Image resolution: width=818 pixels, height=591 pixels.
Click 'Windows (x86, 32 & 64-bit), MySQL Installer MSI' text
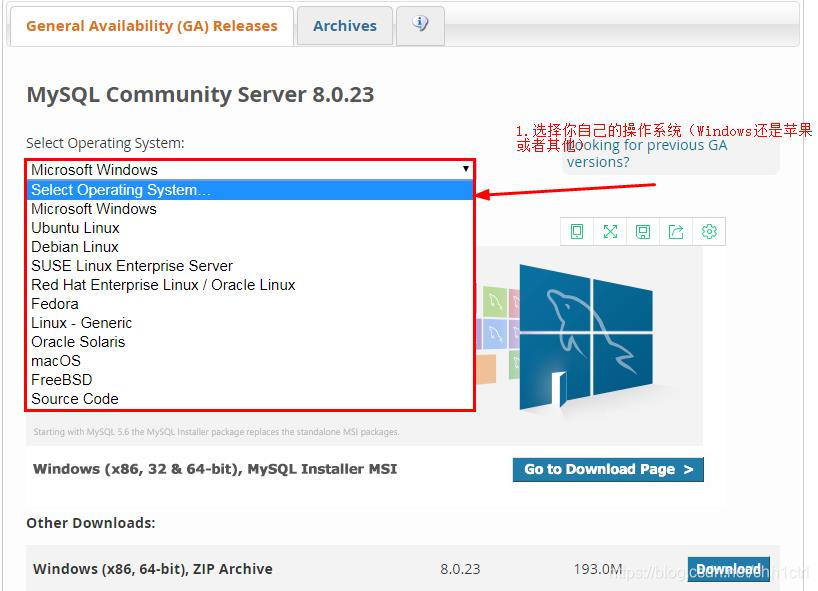point(215,469)
